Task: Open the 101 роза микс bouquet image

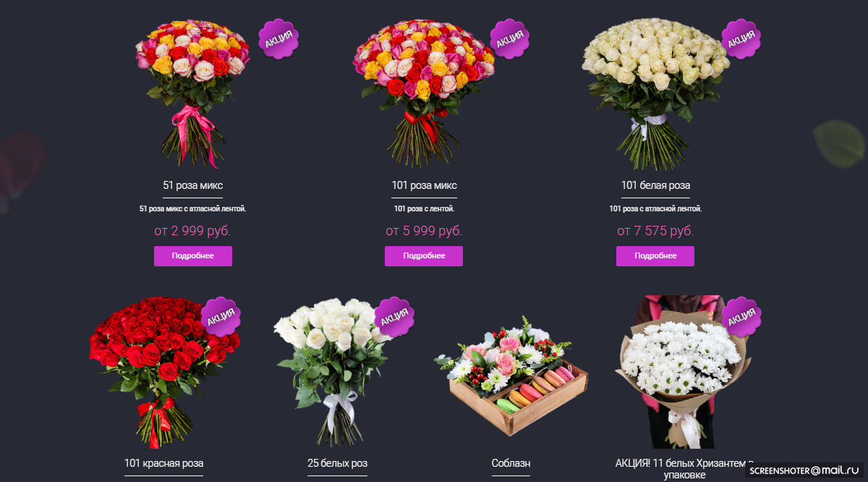Action: point(424,93)
